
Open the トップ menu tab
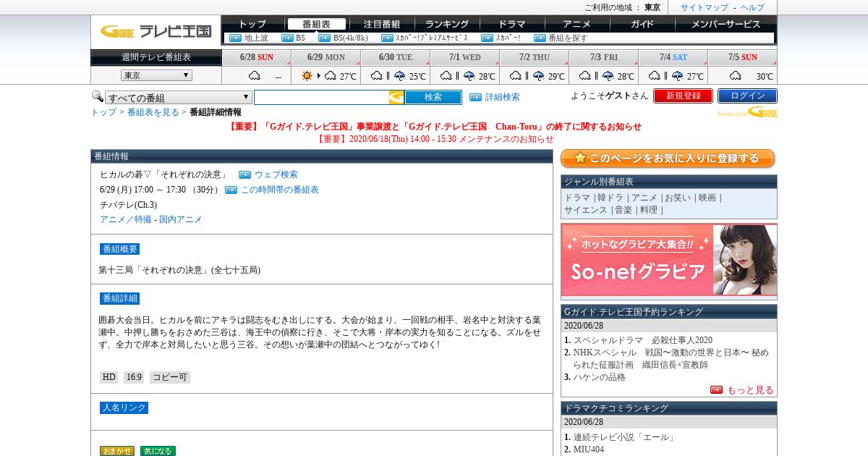pyautogui.click(x=252, y=24)
